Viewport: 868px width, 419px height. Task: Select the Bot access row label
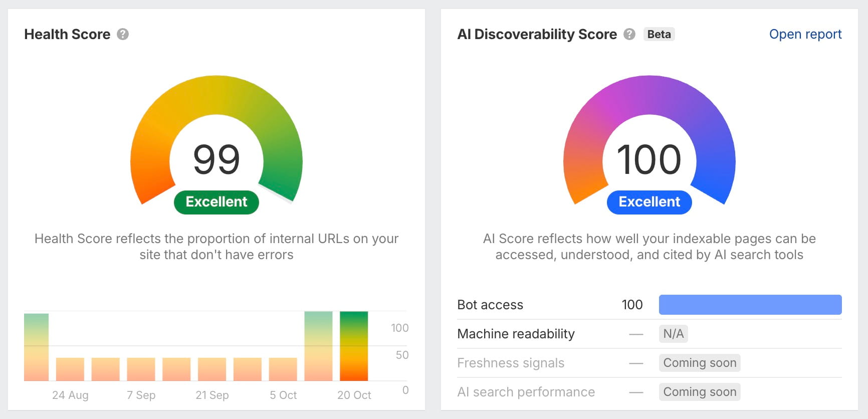click(x=490, y=305)
